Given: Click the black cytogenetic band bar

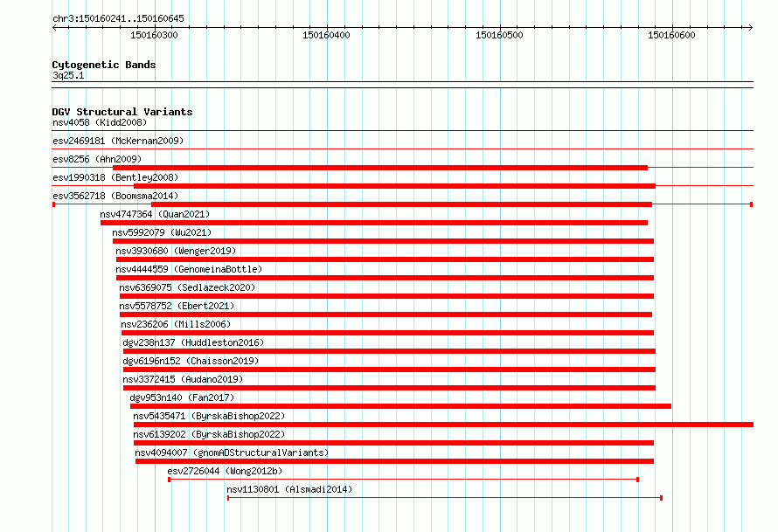Looking at the screenshot, I should 402,85.
